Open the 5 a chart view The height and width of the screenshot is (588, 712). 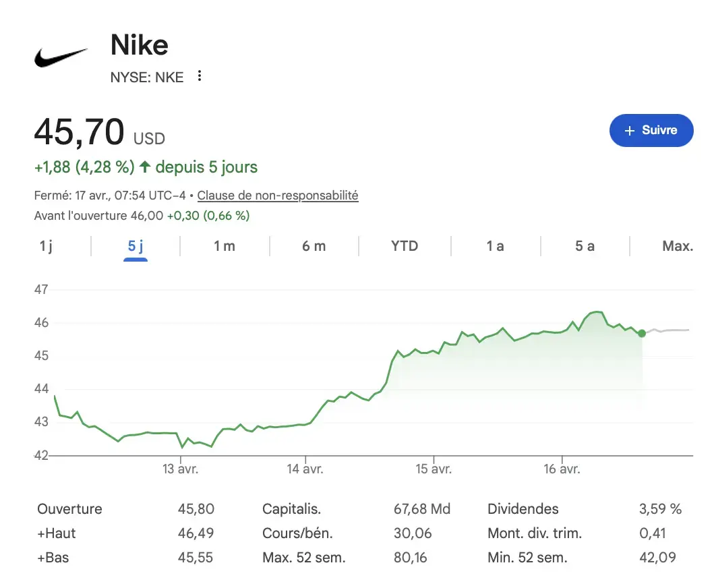tap(585, 246)
